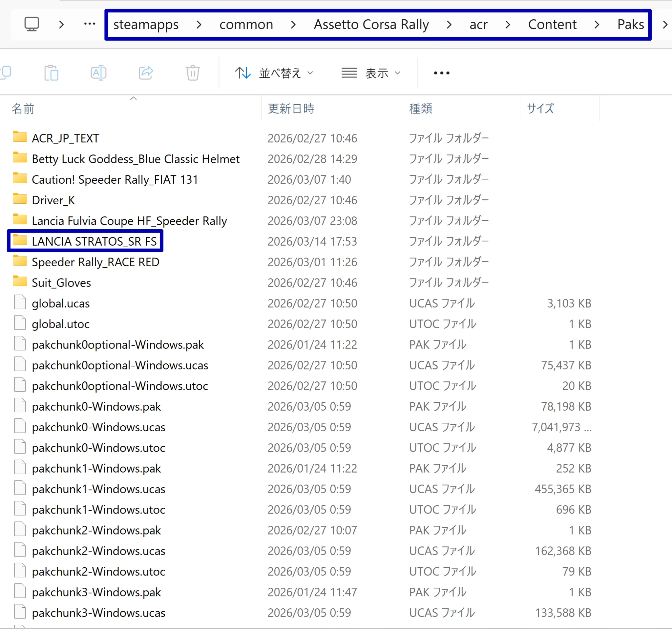Expand the 並べ替え sort dropdown
Image resolution: width=672 pixels, height=629 pixels.
click(274, 73)
